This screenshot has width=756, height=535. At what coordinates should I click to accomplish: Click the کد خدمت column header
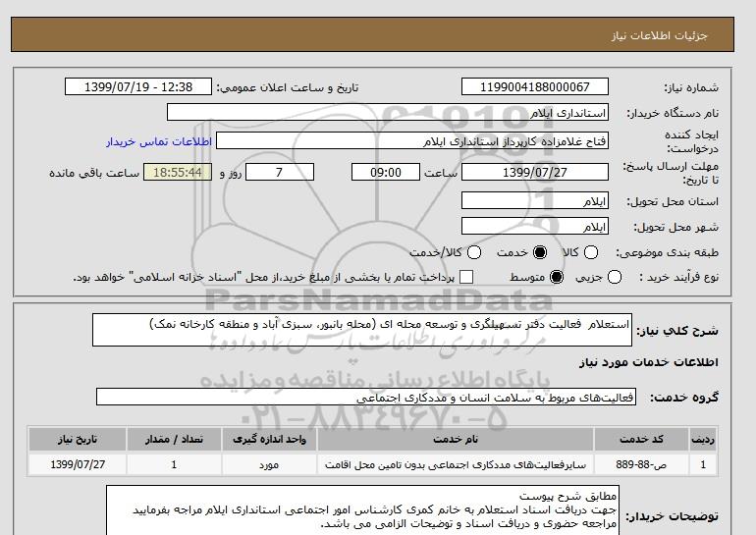coord(641,440)
